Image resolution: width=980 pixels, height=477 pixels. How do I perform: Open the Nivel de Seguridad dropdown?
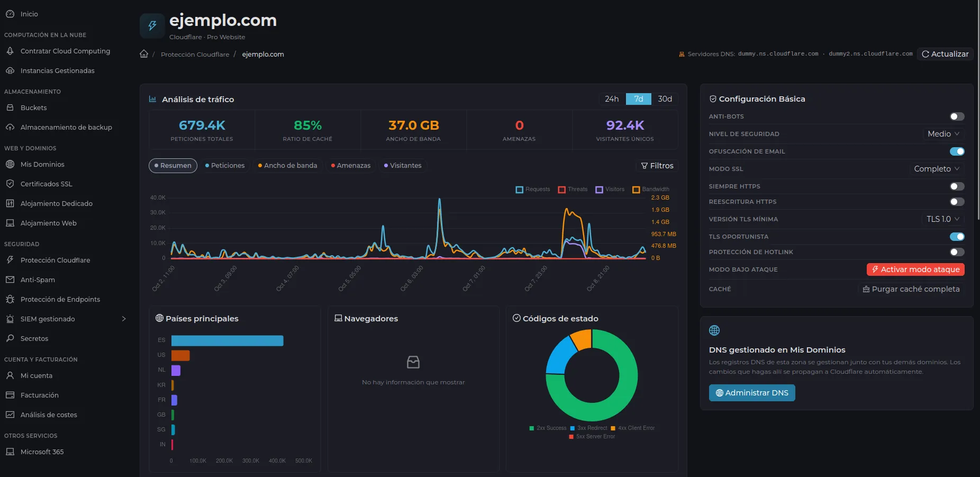click(x=943, y=134)
